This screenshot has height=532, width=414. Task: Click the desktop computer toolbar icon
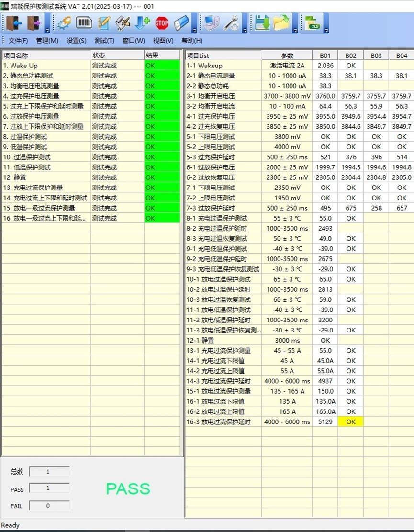tap(212, 23)
